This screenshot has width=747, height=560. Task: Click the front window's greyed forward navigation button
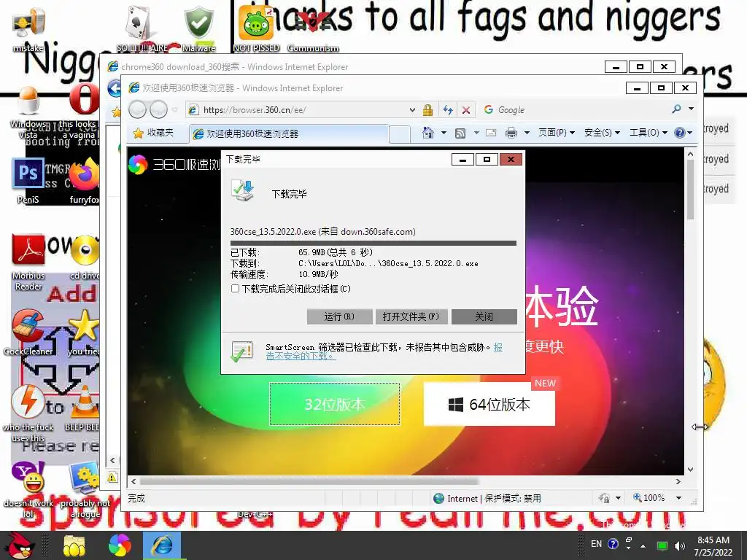(x=158, y=110)
